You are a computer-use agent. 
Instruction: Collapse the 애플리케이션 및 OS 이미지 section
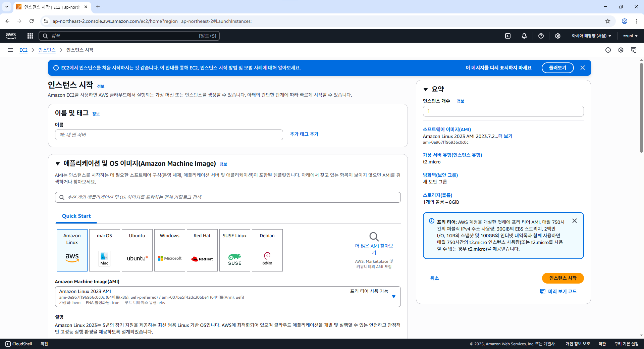coord(58,164)
